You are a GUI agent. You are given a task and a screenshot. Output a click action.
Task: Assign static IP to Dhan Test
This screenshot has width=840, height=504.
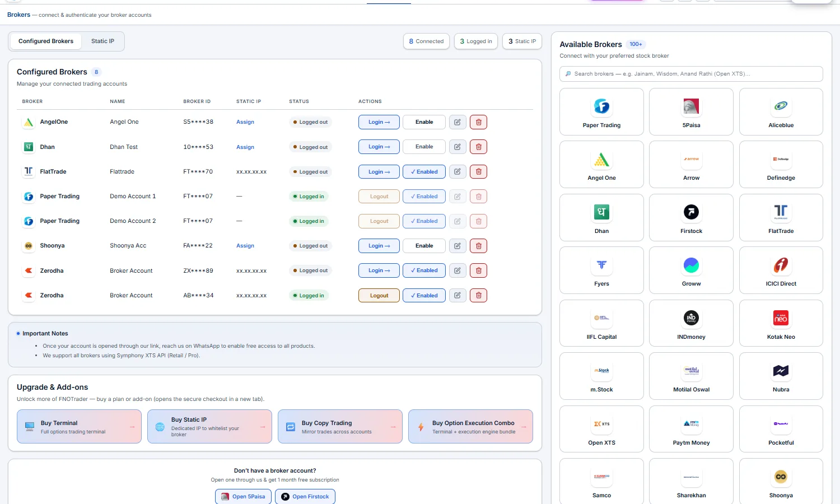point(245,147)
